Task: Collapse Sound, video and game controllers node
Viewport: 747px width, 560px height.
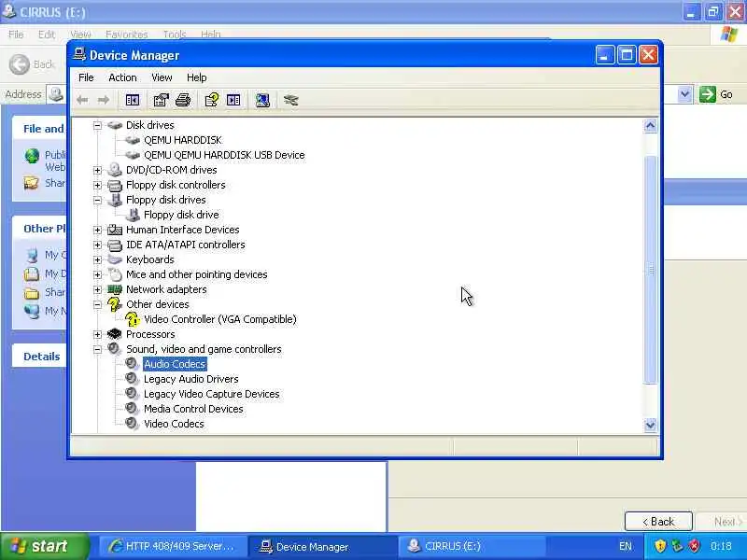Action: (x=98, y=349)
